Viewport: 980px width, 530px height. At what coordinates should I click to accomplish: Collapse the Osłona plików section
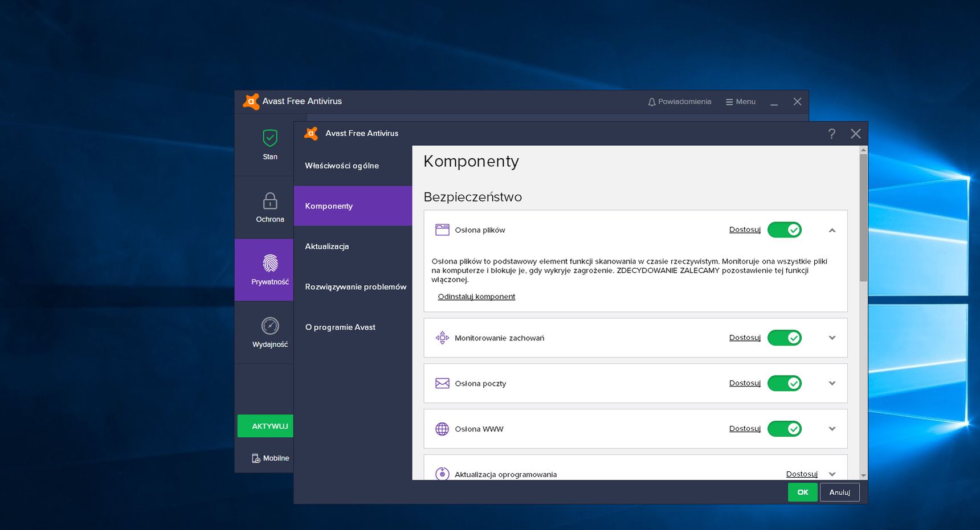click(832, 230)
